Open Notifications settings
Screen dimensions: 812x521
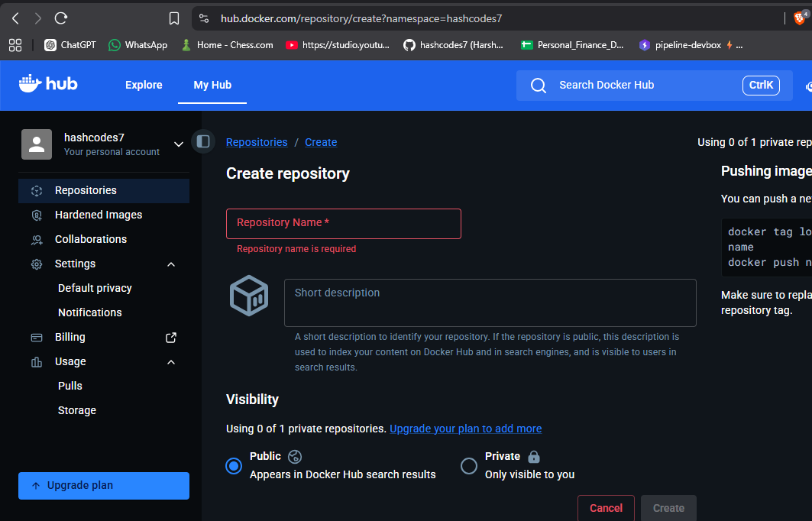click(x=90, y=312)
